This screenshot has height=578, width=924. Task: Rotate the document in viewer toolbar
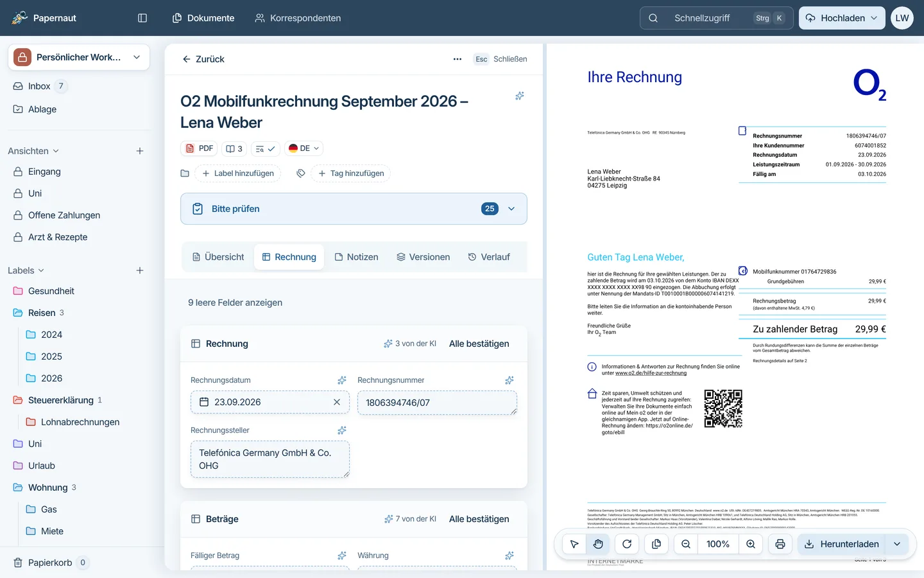tap(627, 544)
